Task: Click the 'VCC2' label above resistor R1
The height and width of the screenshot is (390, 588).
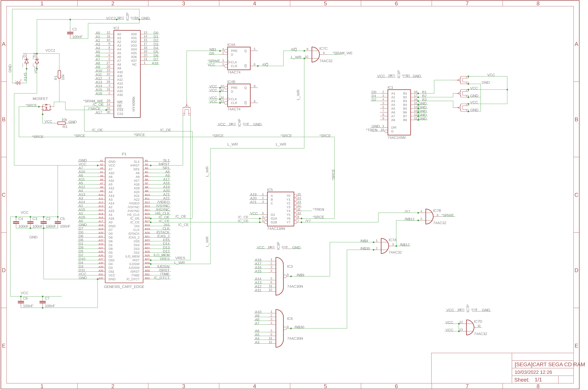Action: pos(50,51)
